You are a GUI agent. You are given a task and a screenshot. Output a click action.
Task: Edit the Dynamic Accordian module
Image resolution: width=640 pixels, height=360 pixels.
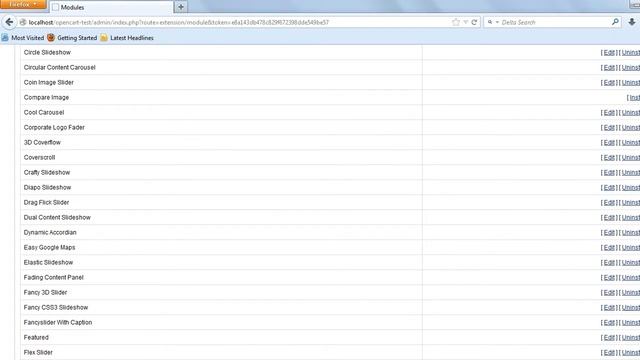[x=609, y=233]
